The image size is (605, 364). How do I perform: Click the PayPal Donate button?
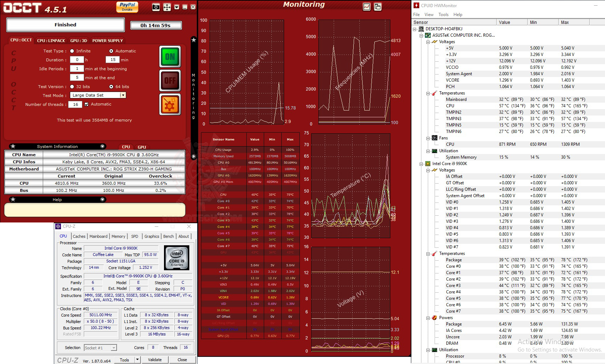point(127,7)
